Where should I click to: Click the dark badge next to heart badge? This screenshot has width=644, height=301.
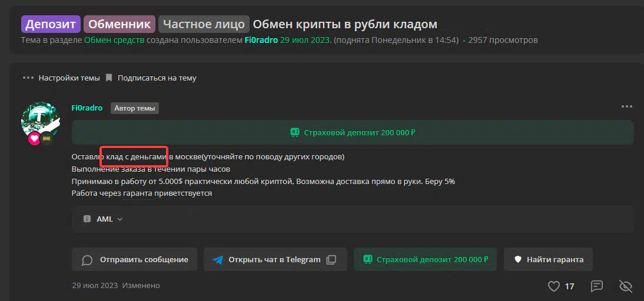[x=46, y=139]
